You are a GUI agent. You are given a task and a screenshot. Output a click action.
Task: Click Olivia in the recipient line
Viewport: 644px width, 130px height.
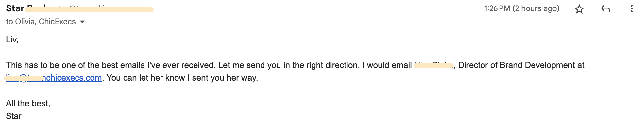25,22
